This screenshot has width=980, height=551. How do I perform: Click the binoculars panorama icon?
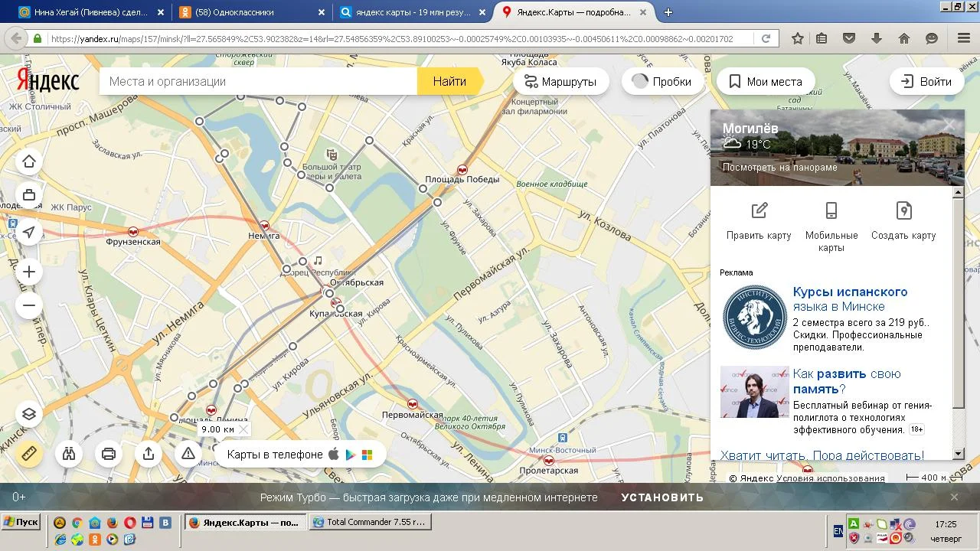coord(69,454)
